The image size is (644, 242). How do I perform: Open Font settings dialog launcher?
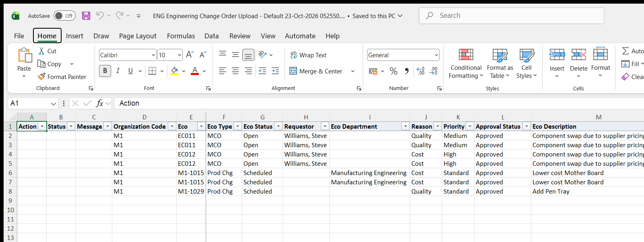click(208, 88)
